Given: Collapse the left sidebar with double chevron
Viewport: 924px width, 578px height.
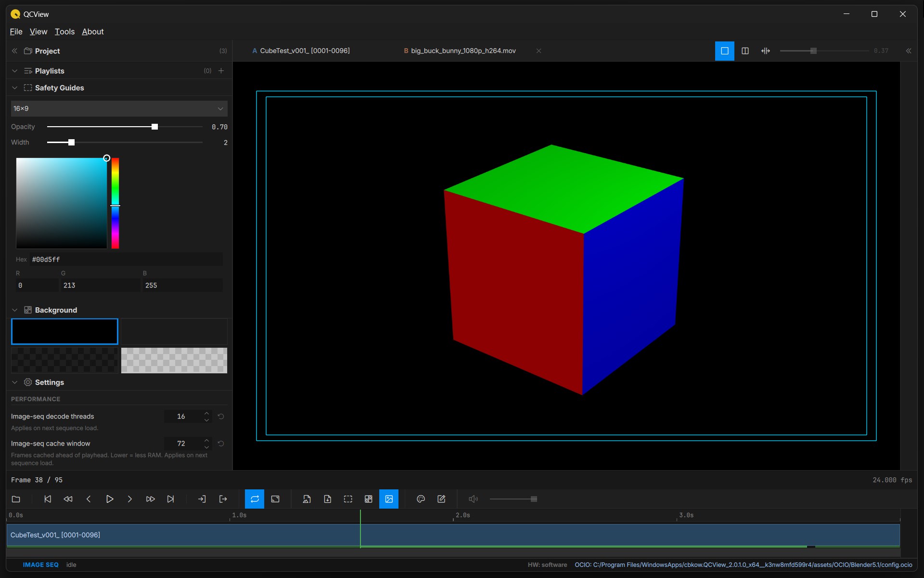Looking at the screenshot, I should [14, 51].
